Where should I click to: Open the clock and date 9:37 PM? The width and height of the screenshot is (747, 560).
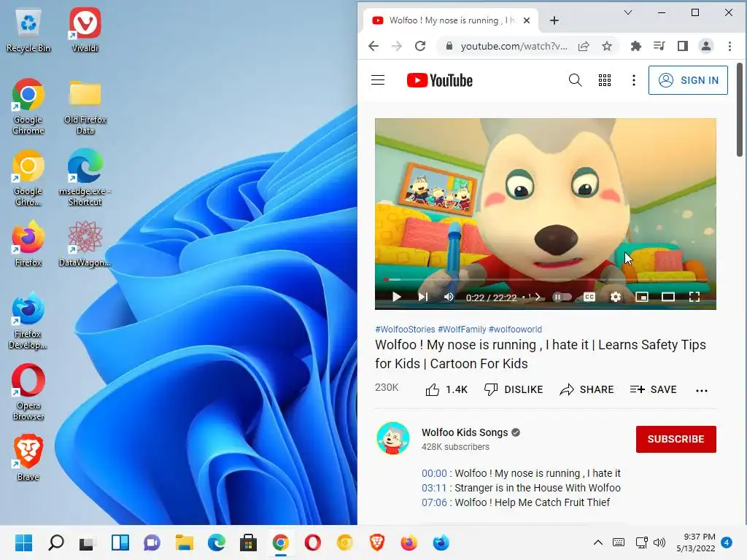[x=695, y=542]
